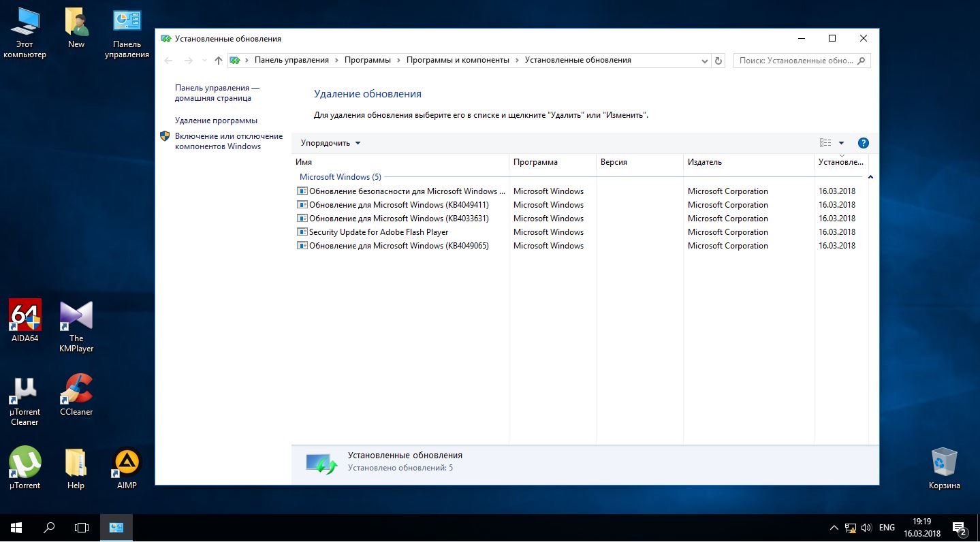Click the ENG language indicator
This screenshot has width=980, height=542.
(x=887, y=528)
